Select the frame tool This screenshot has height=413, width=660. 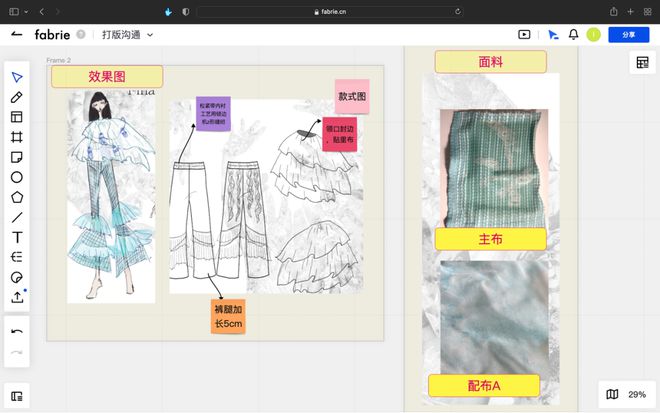pyautogui.click(x=17, y=137)
